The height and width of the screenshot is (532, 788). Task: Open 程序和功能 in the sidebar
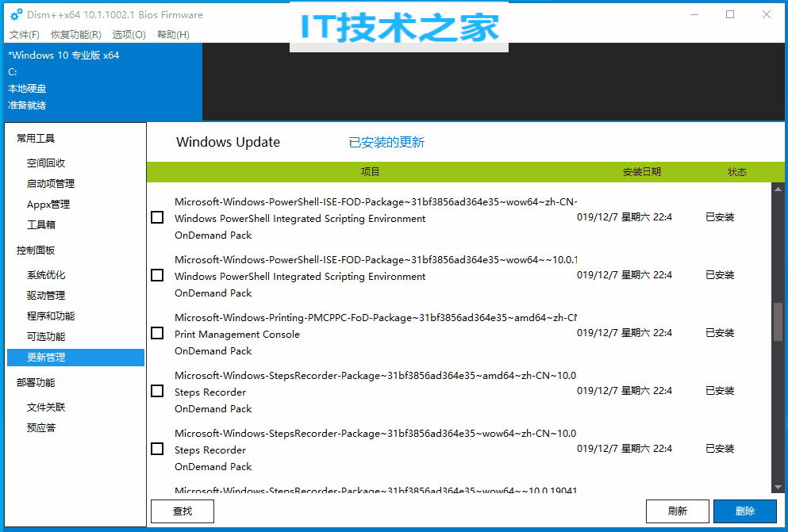(x=50, y=316)
